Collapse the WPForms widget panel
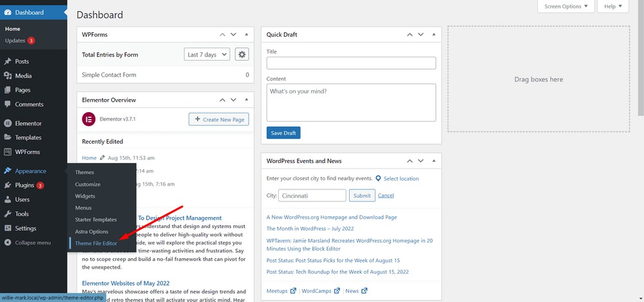 click(247, 35)
